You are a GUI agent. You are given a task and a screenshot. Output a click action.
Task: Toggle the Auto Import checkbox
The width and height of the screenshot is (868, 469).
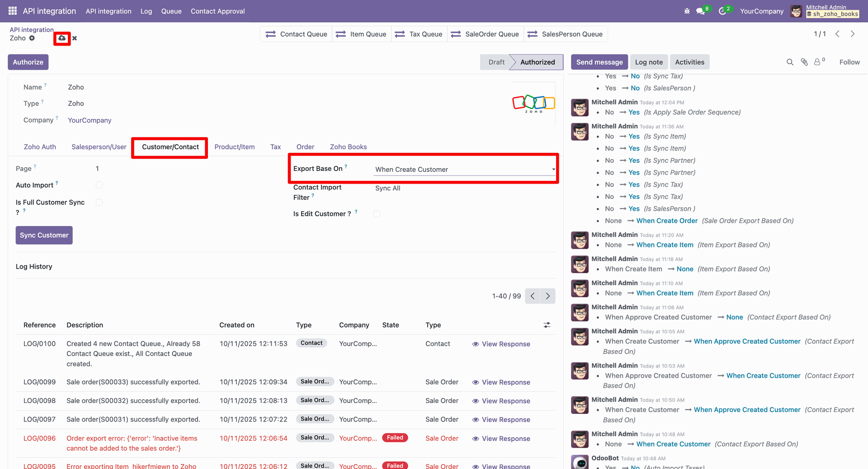(99, 185)
